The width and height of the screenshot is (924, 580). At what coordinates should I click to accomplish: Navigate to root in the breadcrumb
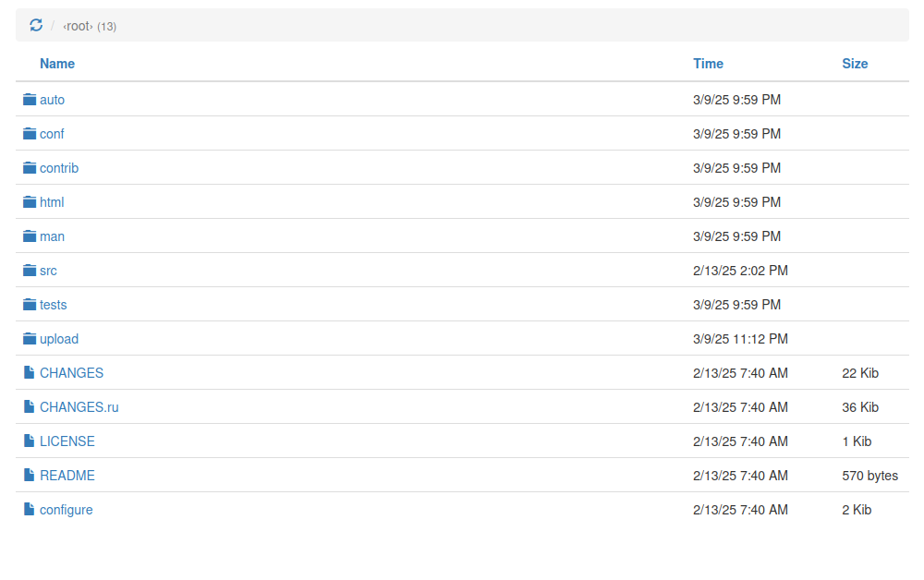pyautogui.click(x=78, y=26)
